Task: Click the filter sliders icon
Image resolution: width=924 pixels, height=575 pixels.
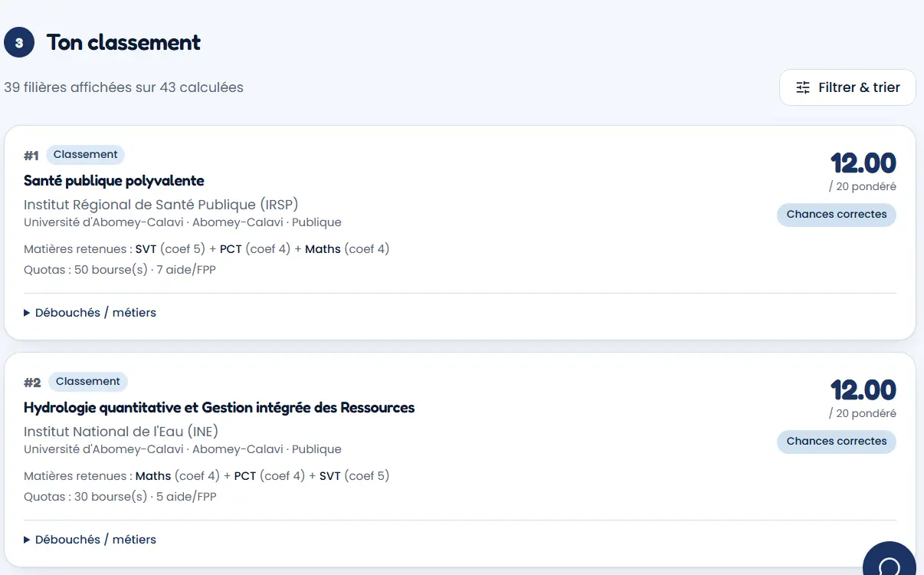Action: 803,87
